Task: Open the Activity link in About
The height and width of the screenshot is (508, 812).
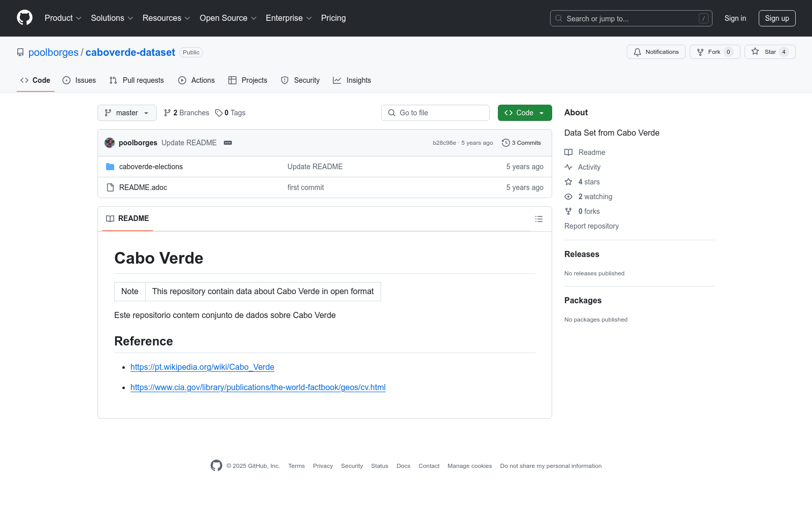Action: pos(583,167)
